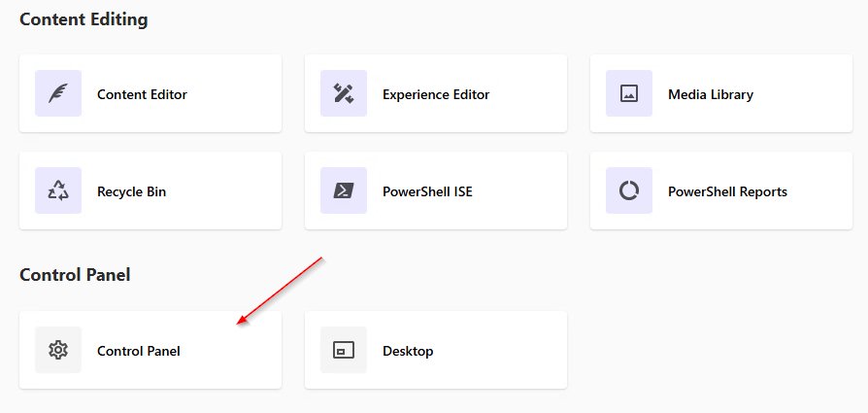Click the Media Library image icon
The image size is (868, 413).
click(x=629, y=94)
